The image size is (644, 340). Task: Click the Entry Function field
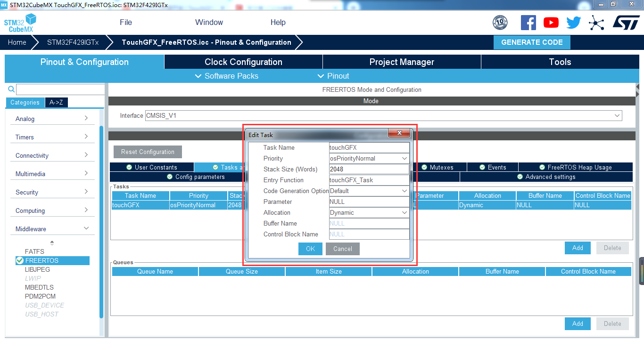(369, 180)
